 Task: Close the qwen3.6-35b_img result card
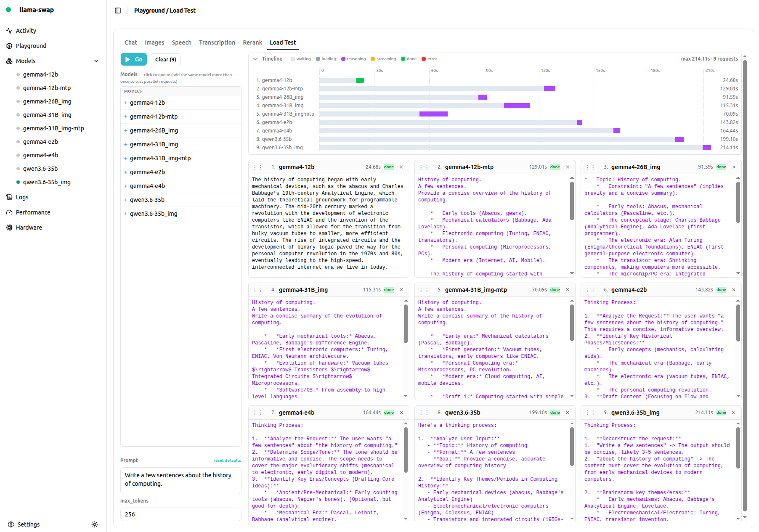coord(734,413)
